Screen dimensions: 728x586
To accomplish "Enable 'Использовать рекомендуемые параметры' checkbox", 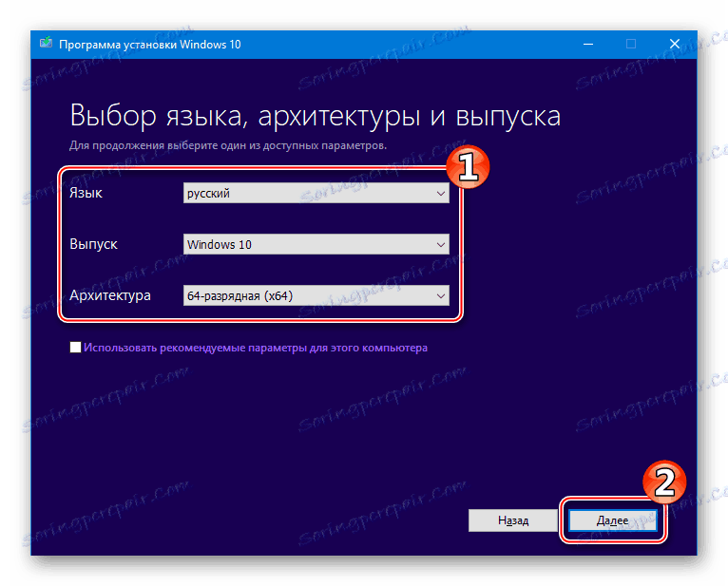I will pyautogui.click(x=76, y=348).
